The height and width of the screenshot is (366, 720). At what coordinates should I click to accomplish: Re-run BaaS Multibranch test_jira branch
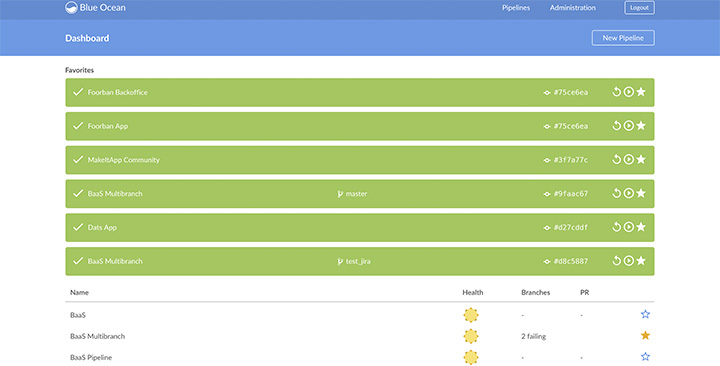point(616,261)
